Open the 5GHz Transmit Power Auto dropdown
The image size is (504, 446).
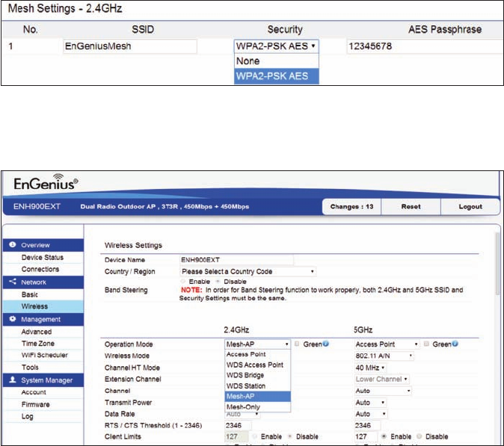tap(370, 403)
